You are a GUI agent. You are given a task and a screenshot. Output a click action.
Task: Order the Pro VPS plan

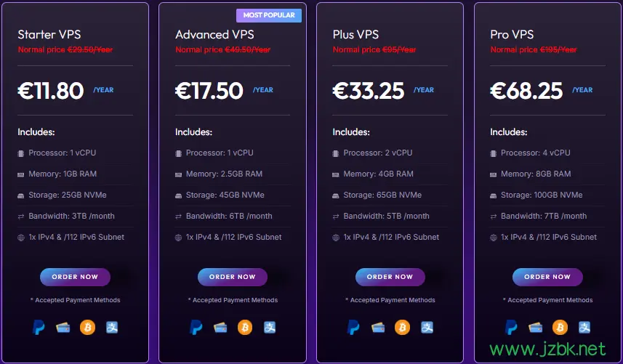tap(547, 277)
